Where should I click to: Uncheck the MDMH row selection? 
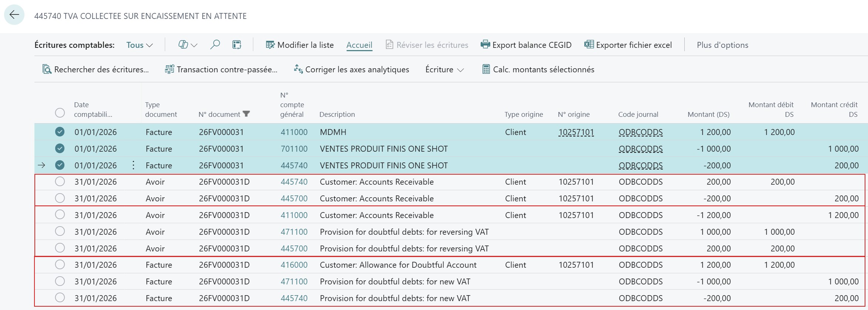(x=60, y=132)
